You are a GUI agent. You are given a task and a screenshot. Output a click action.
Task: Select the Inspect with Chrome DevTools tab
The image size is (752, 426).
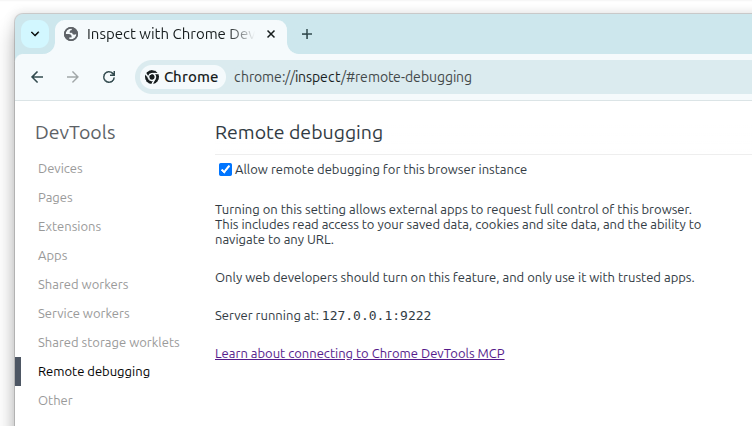point(171,34)
